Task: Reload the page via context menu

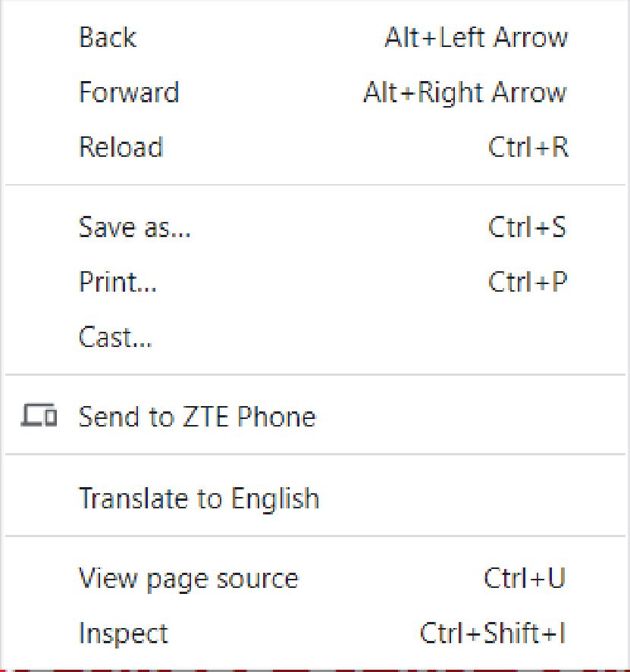Action: [315, 146]
